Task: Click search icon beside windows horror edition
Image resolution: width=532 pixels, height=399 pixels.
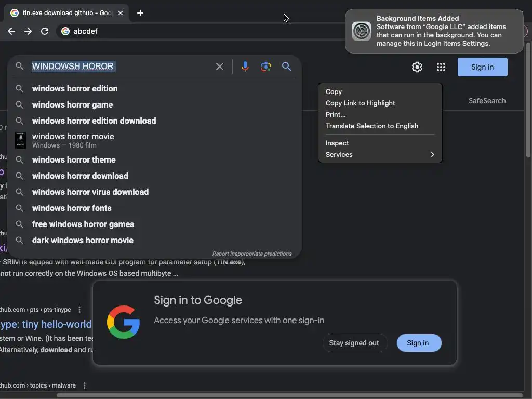Action: (x=20, y=88)
